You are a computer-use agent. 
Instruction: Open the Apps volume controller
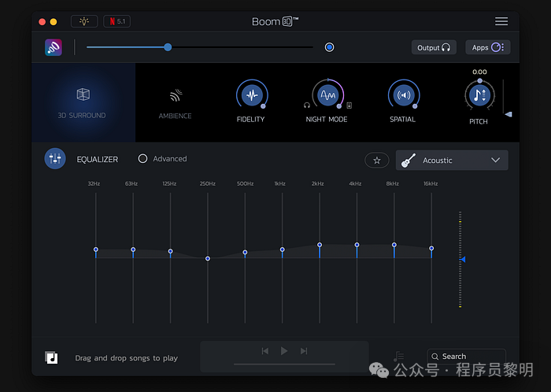(488, 47)
